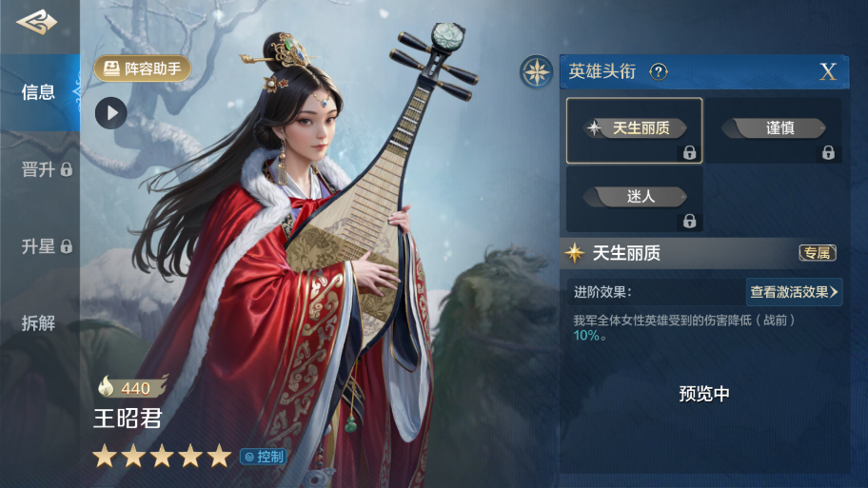
Task: Click the back arrow logo icon
Action: click(x=36, y=22)
